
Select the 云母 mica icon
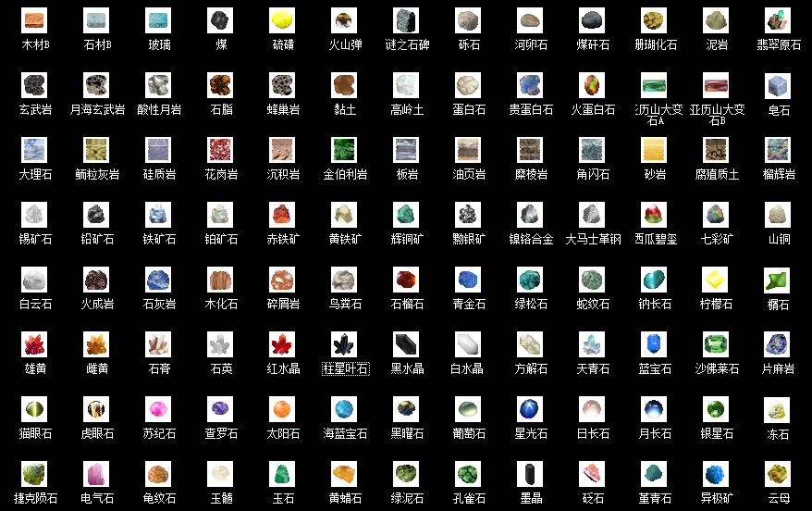778,474
